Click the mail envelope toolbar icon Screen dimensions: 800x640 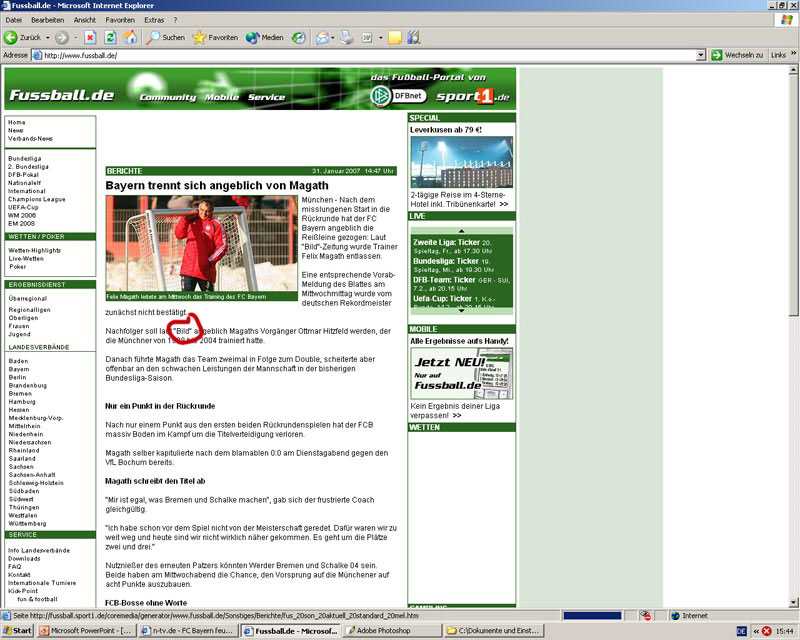click(x=322, y=37)
